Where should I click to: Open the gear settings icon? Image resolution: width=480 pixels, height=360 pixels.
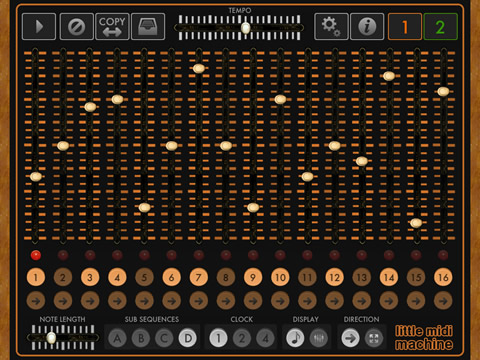coord(331,27)
